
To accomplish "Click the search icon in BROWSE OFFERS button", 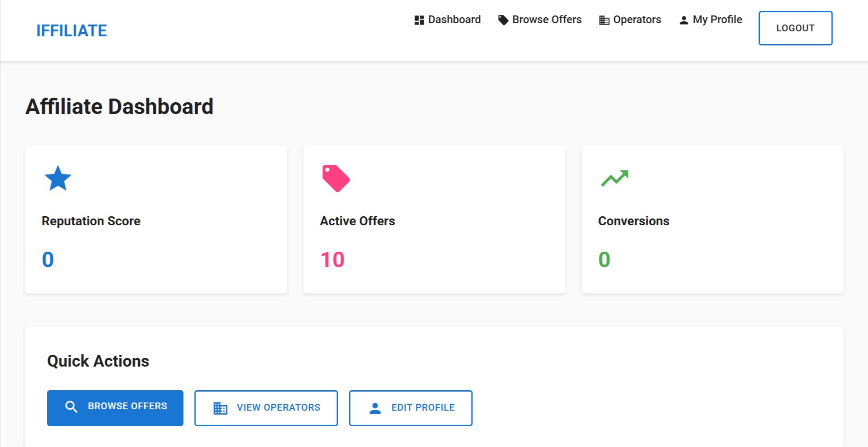I will pyautogui.click(x=71, y=407).
